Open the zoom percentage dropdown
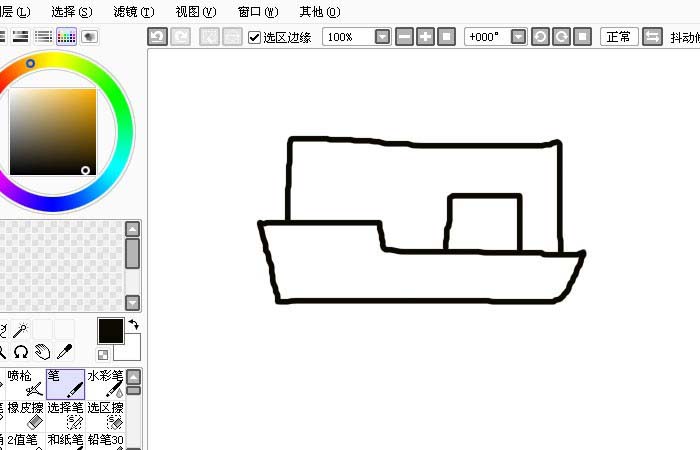700x450 pixels. [382, 36]
